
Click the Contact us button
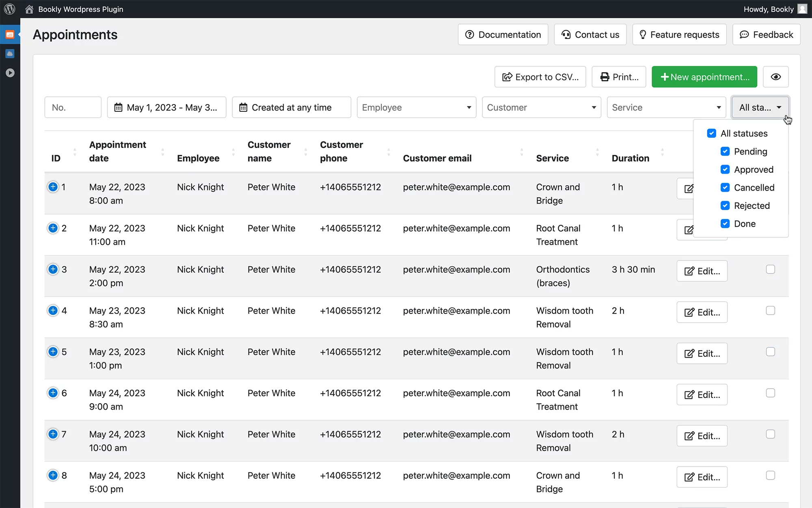590,35
